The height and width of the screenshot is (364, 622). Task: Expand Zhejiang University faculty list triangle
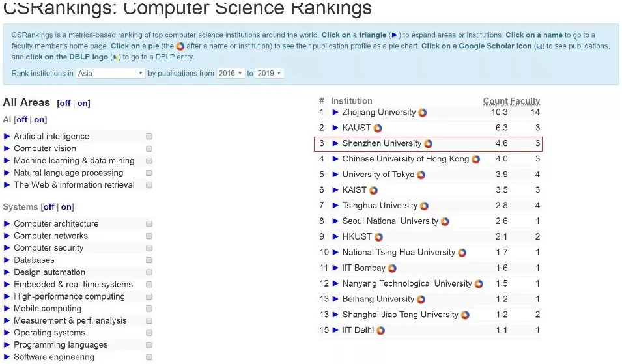[x=335, y=112]
